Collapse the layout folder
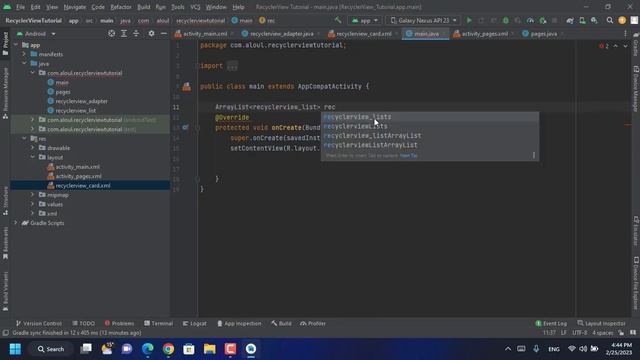Viewport: 640px width, 360px height. (x=33, y=158)
